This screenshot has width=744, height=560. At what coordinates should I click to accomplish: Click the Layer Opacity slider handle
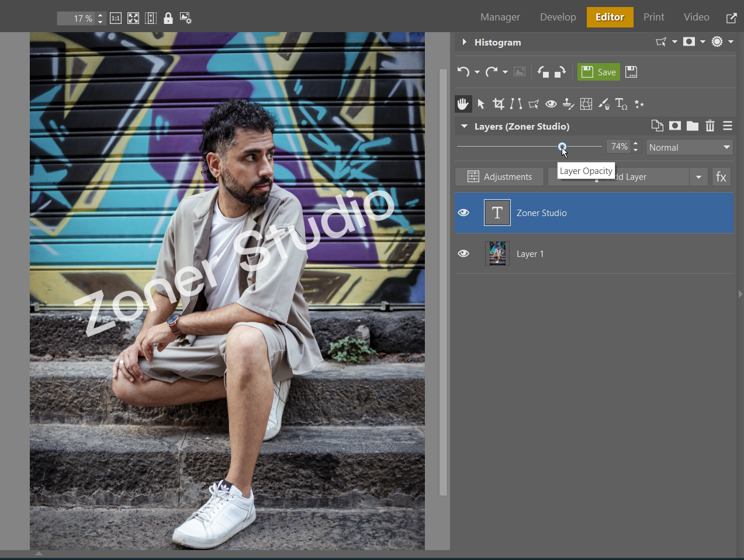pos(562,147)
